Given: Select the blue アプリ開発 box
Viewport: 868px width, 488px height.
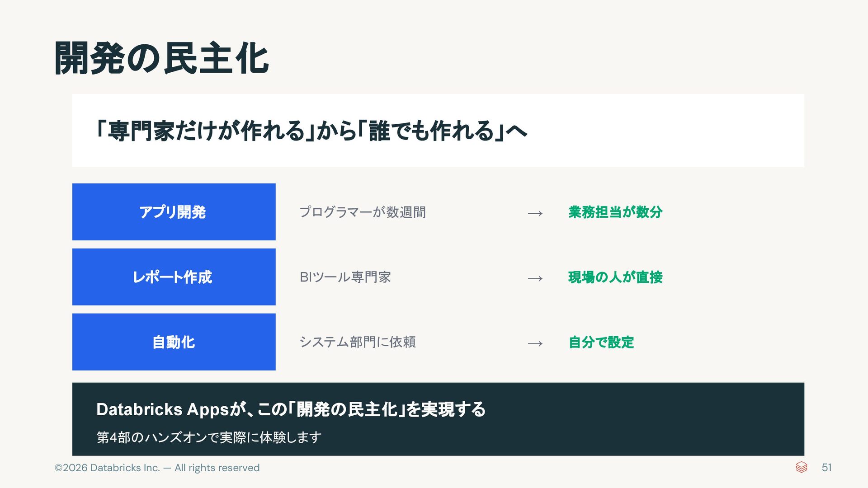Looking at the screenshot, I should pos(174,211).
